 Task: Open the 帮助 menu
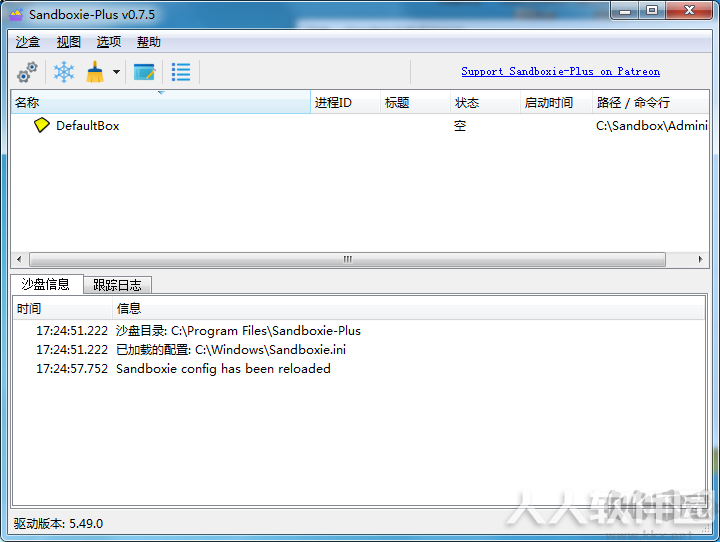click(149, 42)
